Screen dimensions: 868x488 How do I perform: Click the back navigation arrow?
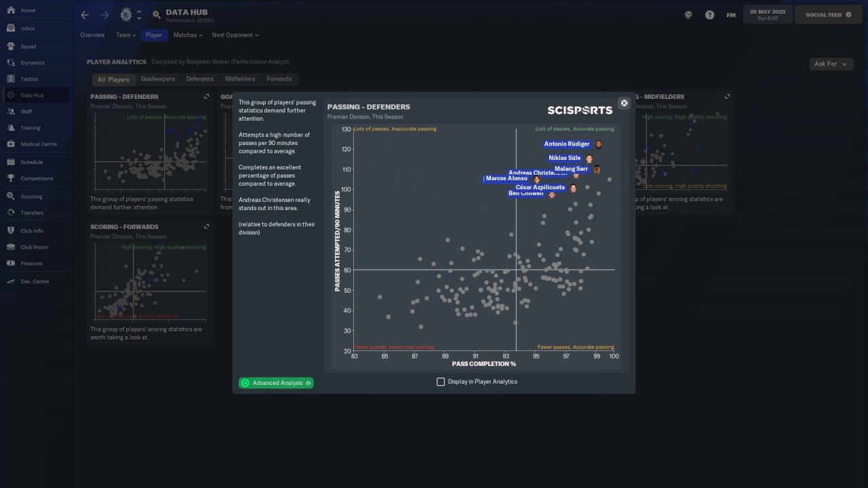(x=84, y=15)
